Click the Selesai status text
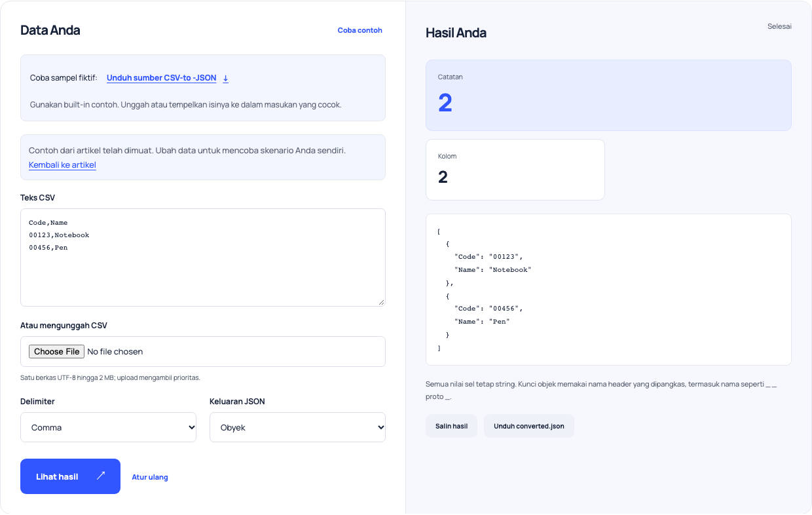812x515 pixels. pos(779,26)
